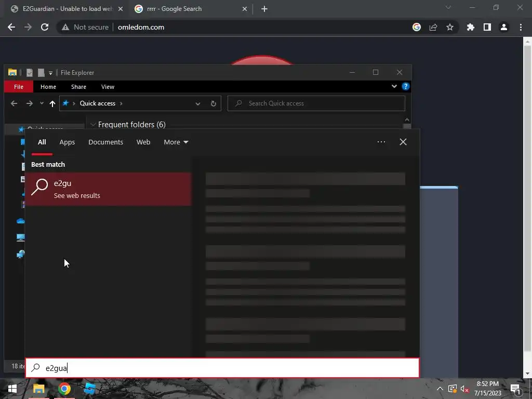Go up one folder level
Screen dimensions: 532x399
[52, 103]
